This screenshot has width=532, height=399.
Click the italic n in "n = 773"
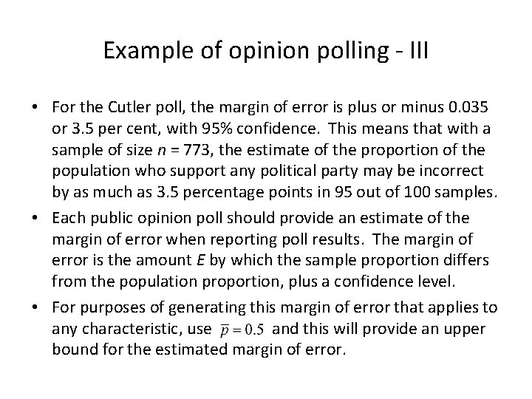tap(162, 150)
